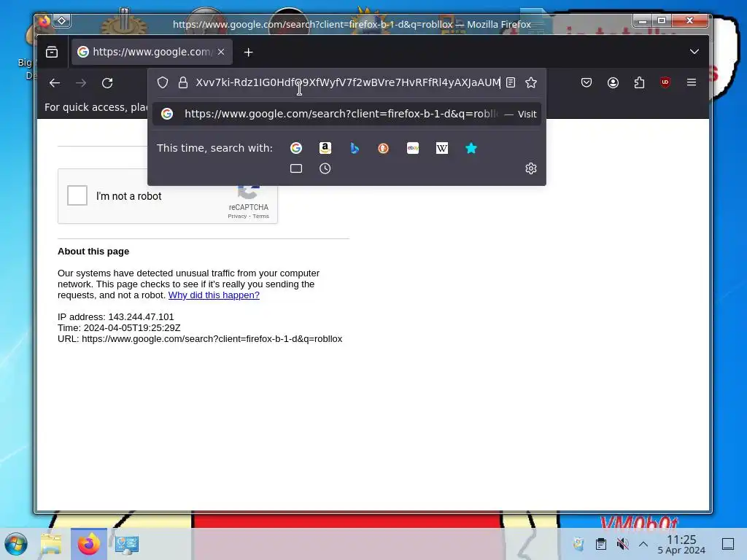Open Firefox account icon
Viewport: 747px width, 560px height.
613,82
